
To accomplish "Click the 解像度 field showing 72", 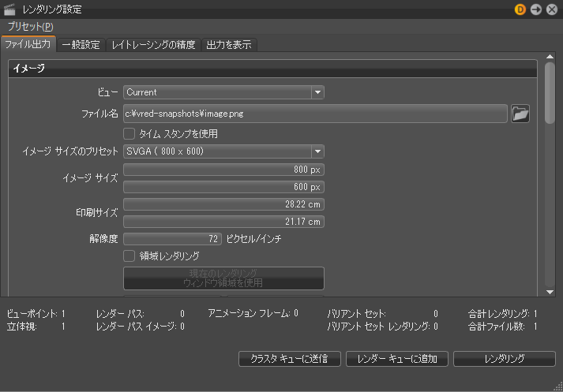I will tap(172, 239).
